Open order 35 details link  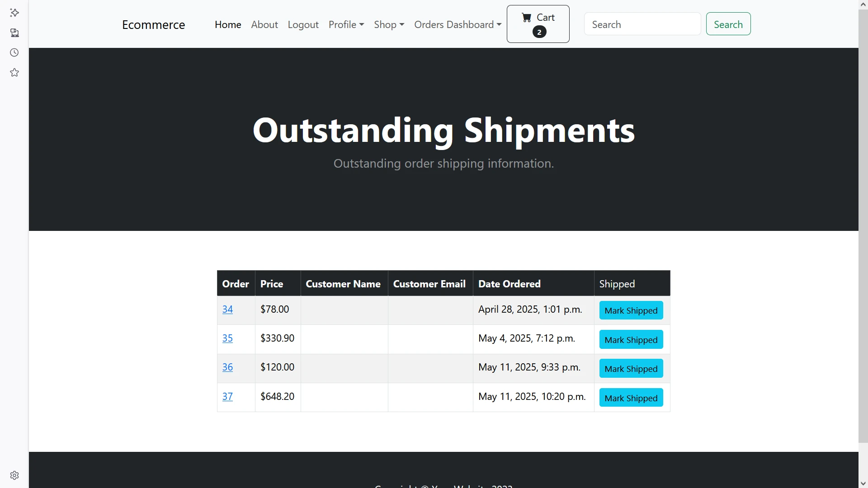[227, 338]
